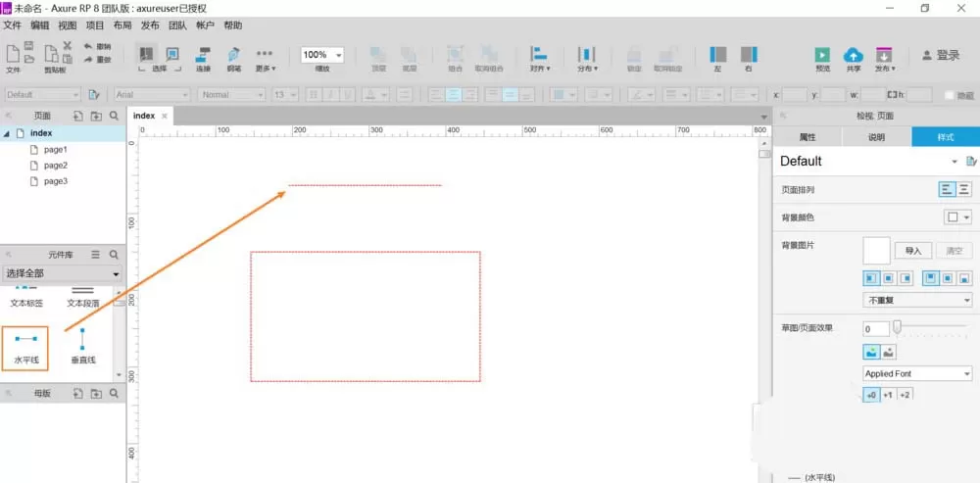The image size is (980, 483).
Task: Select the 文本标签 text label widget
Action: [26, 298]
